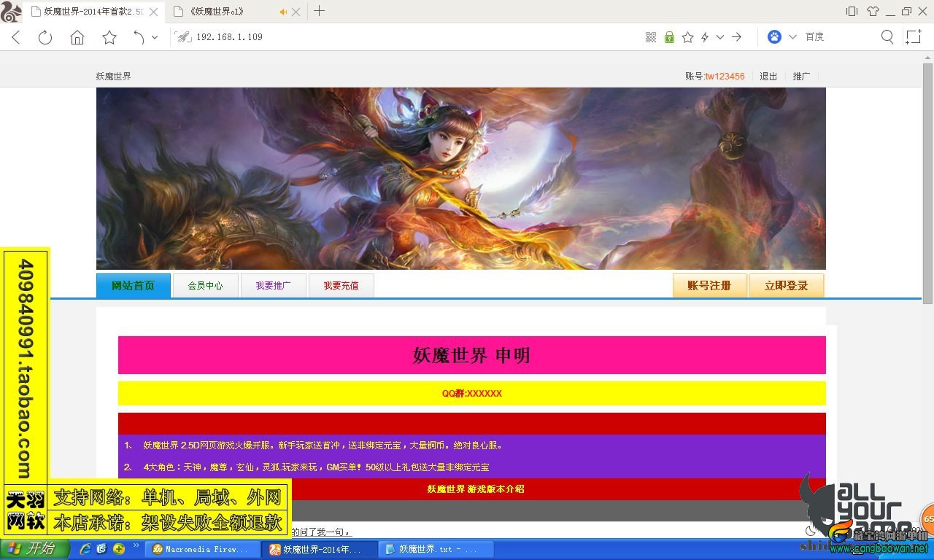Click the fantasy girl banner image
The height and width of the screenshot is (560, 934).
coord(461,179)
